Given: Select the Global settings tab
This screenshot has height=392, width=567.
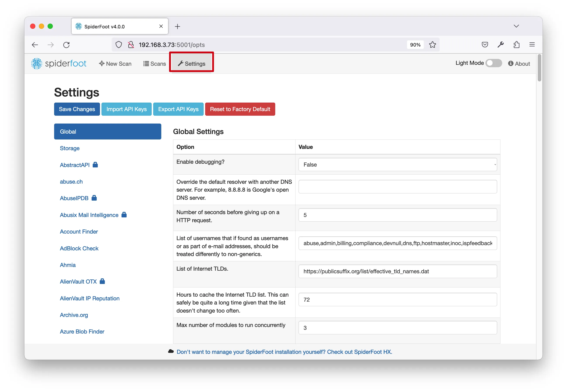Looking at the screenshot, I should point(108,132).
